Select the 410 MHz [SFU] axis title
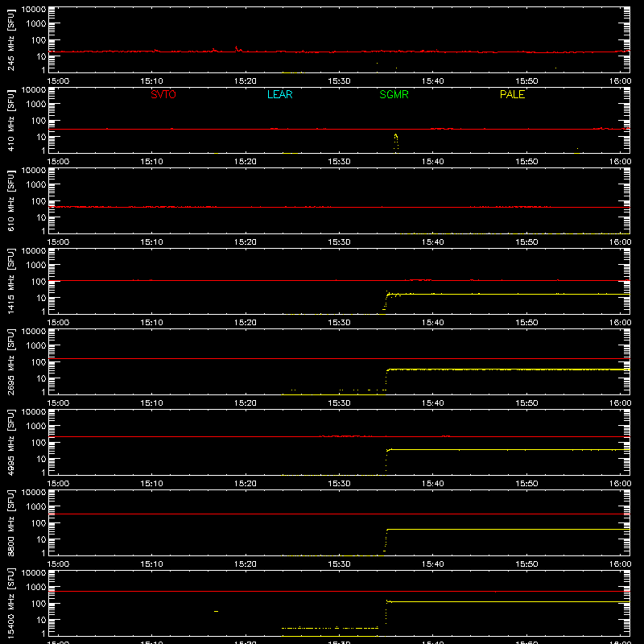644x644 pixels. 11,121
